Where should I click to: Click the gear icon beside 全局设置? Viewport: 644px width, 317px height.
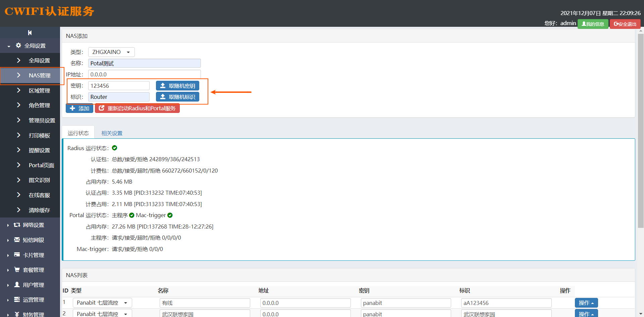(18, 45)
